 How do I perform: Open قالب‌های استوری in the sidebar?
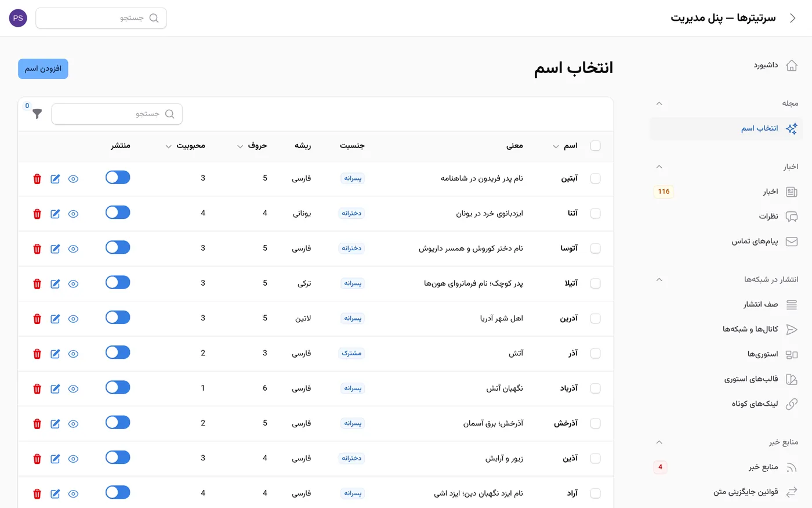click(x=726, y=379)
